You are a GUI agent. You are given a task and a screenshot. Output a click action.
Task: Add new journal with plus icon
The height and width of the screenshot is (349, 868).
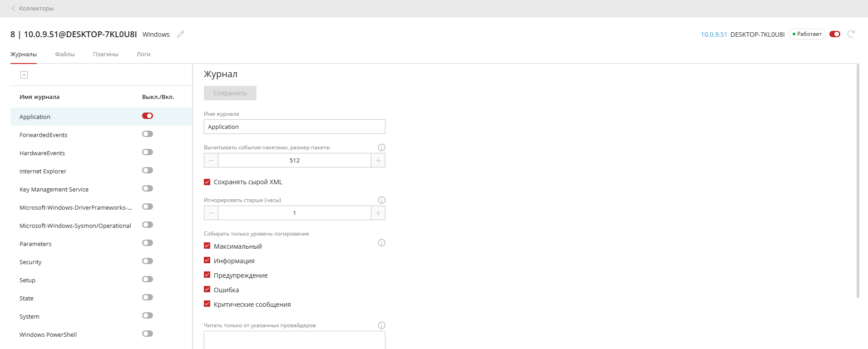[x=24, y=75]
